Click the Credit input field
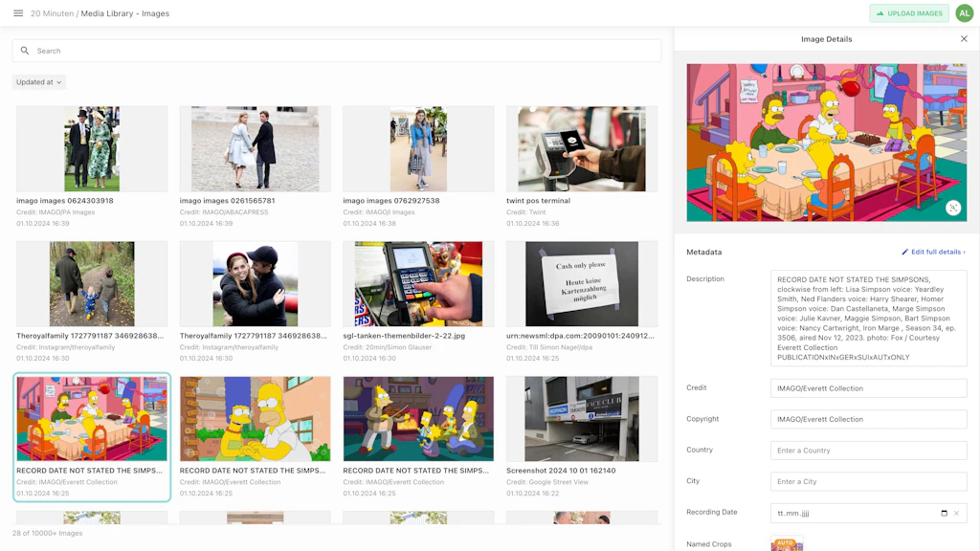 click(x=869, y=388)
